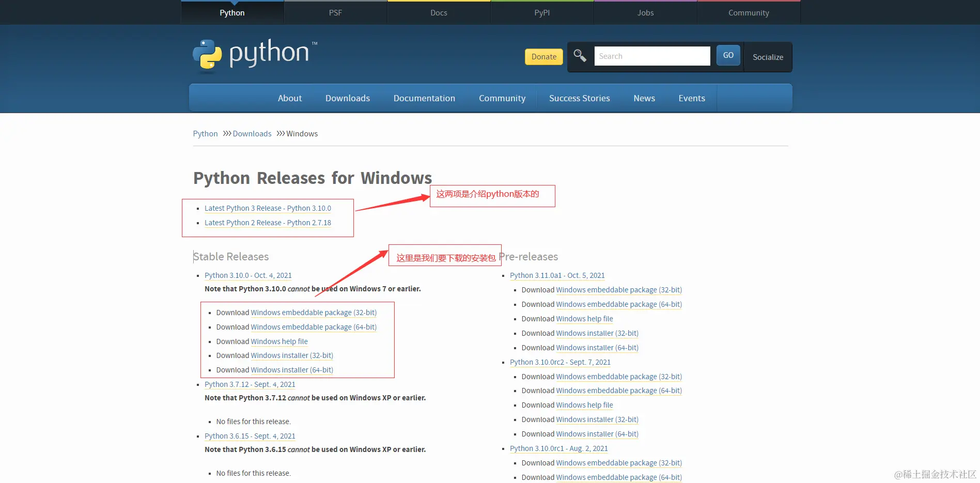Click the yellow Donate button
Screen dimensions: 980x483
click(544, 57)
